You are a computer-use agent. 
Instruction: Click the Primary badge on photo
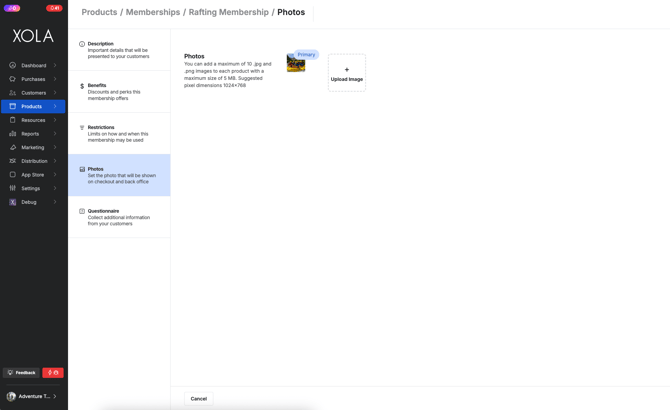[x=306, y=55]
